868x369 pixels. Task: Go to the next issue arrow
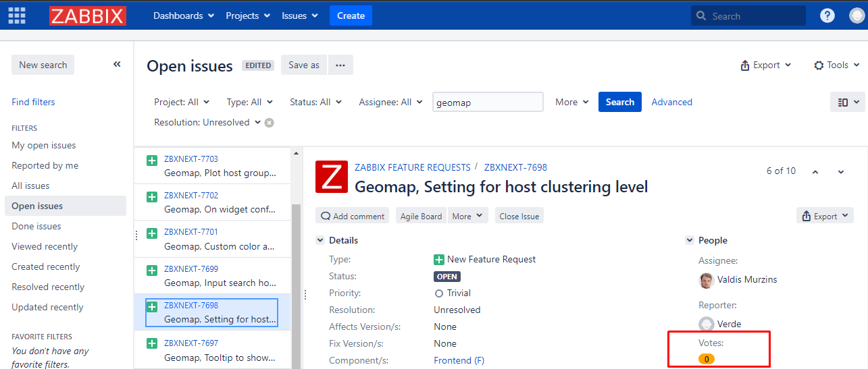pyautogui.click(x=841, y=172)
